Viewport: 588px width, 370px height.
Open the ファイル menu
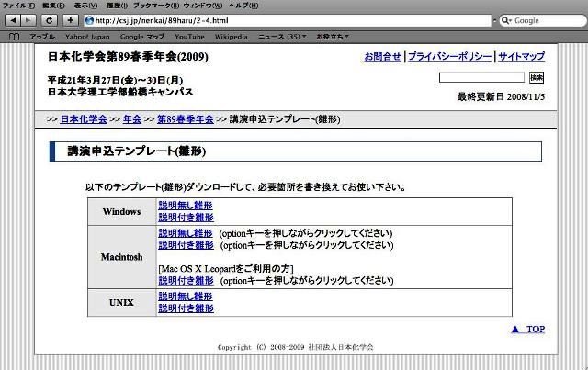(17, 6)
